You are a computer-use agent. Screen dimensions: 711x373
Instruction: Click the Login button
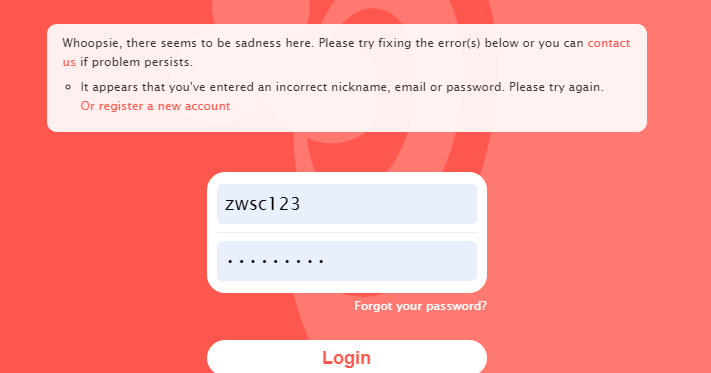tap(347, 357)
